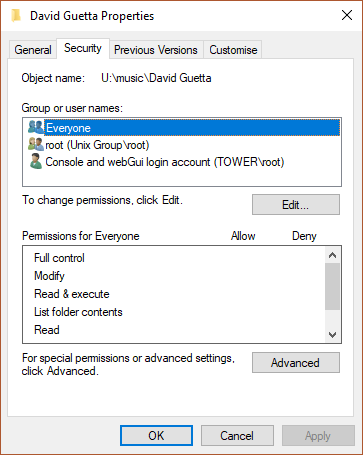Viewport: 363px width, 455px height.
Task: Click the Everyone group icon
Action: [35, 127]
